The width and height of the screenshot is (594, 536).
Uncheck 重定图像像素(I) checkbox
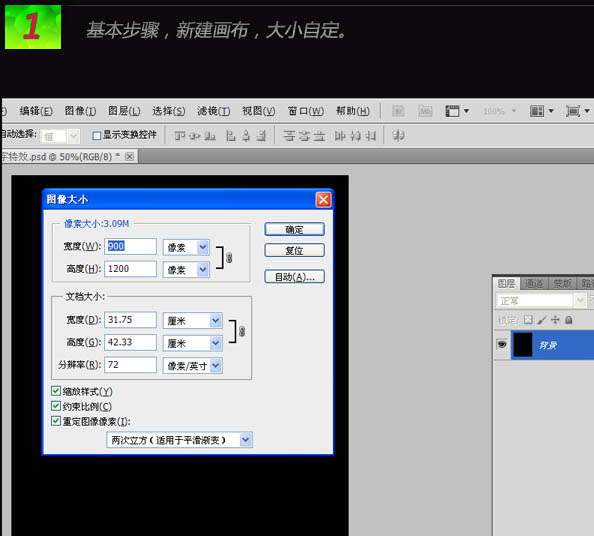pyautogui.click(x=56, y=421)
